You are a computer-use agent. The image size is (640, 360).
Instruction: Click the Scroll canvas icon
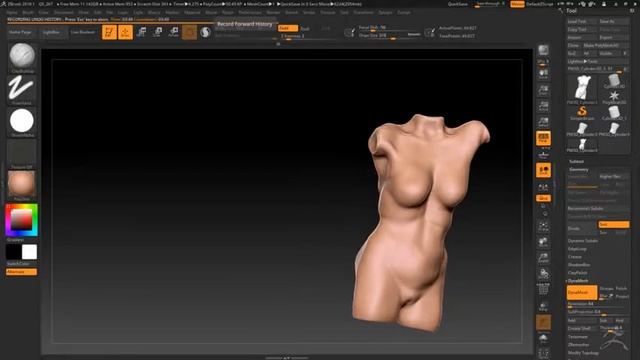click(543, 75)
